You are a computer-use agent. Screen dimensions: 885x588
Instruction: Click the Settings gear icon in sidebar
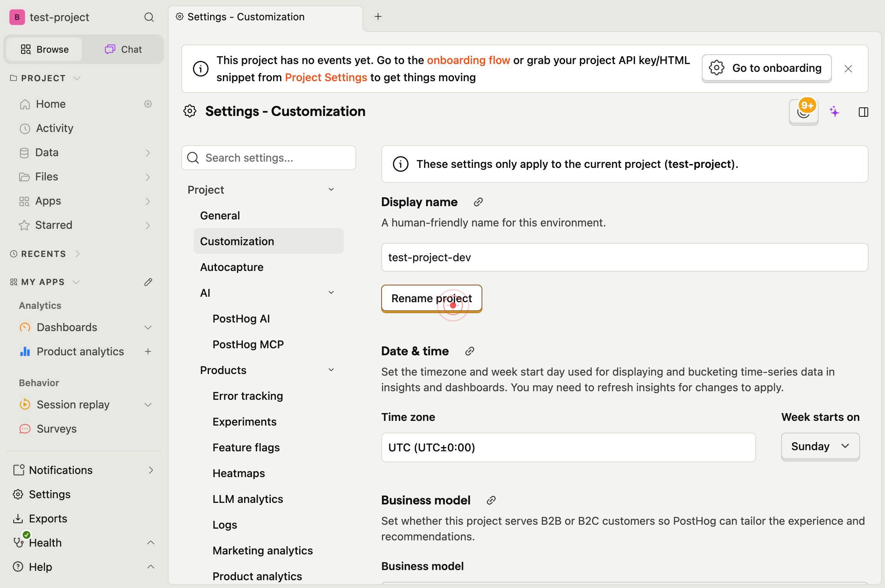[x=18, y=494]
